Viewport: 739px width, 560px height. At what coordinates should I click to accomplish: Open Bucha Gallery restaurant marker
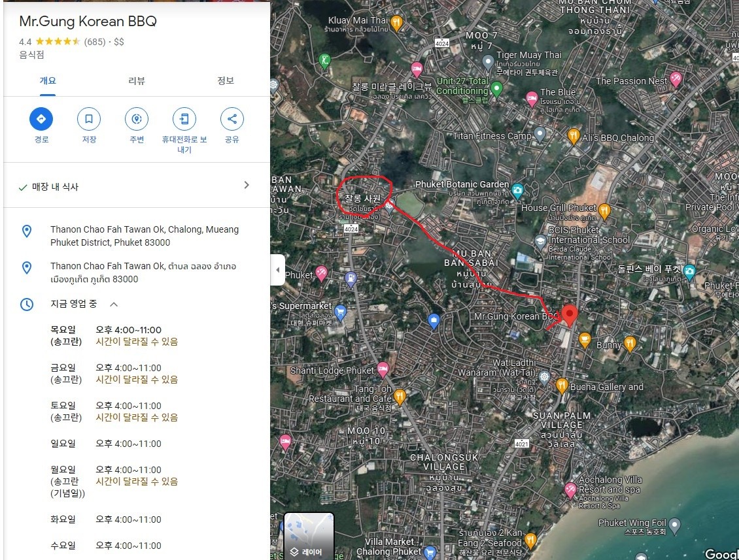pos(562,386)
